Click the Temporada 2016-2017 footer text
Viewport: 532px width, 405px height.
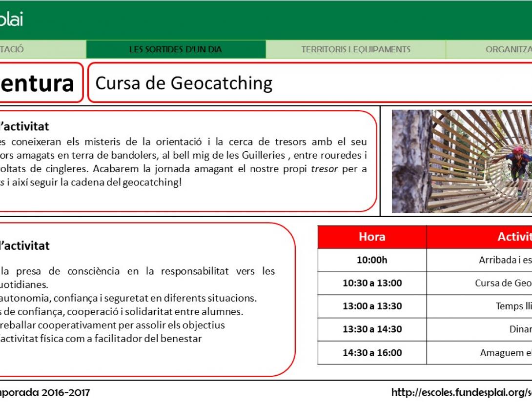click(x=44, y=391)
